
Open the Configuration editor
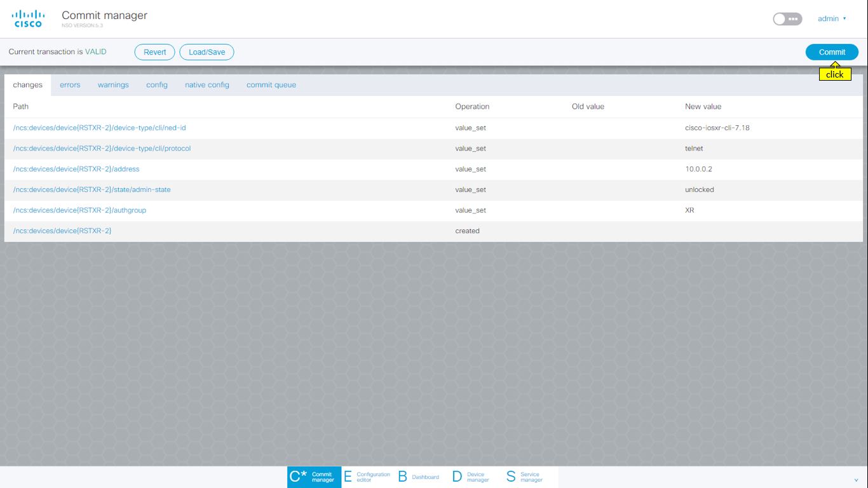point(368,477)
